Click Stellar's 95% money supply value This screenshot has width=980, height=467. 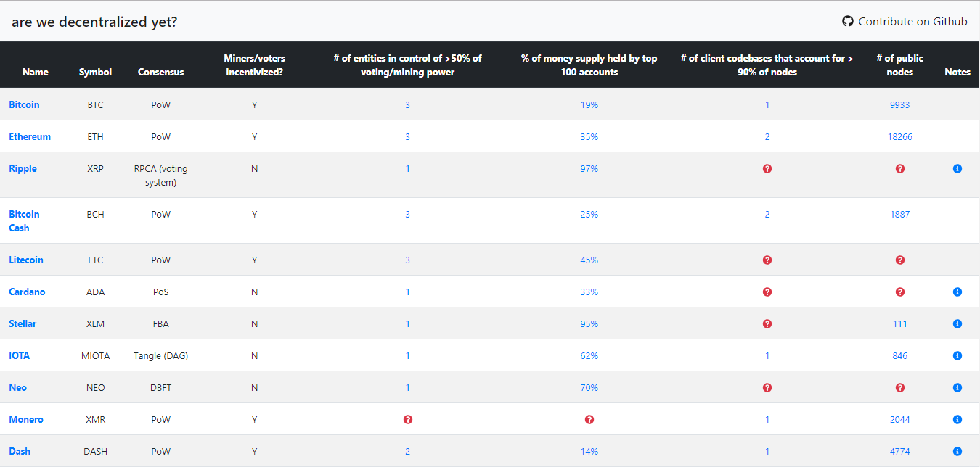click(589, 323)
